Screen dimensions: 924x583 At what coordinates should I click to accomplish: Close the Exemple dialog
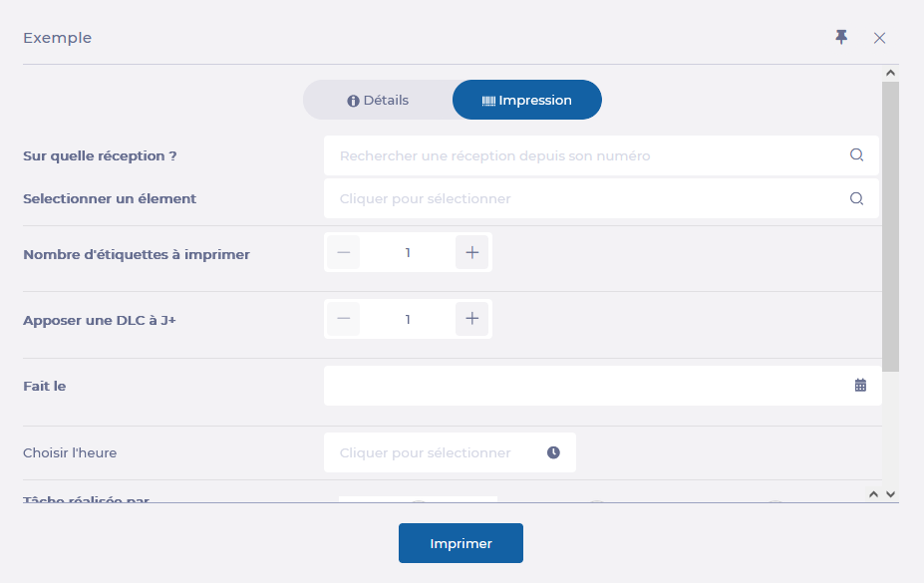click(879, 38)
